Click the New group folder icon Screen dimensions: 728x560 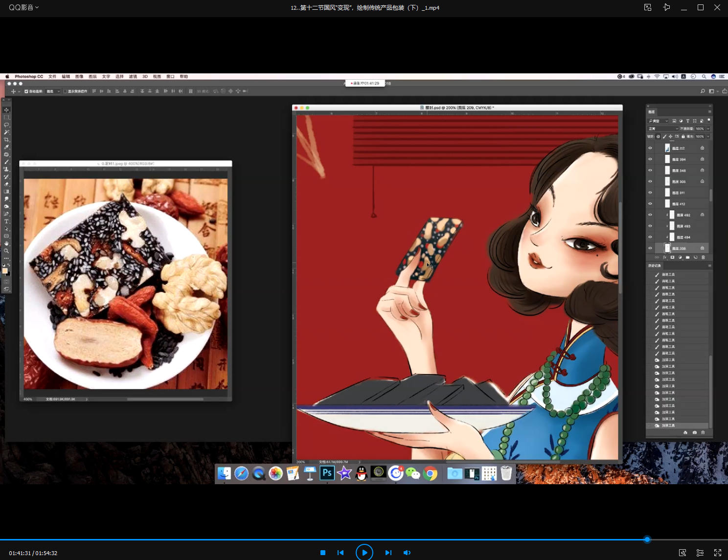pyautogui.click(x=687, y=257)
